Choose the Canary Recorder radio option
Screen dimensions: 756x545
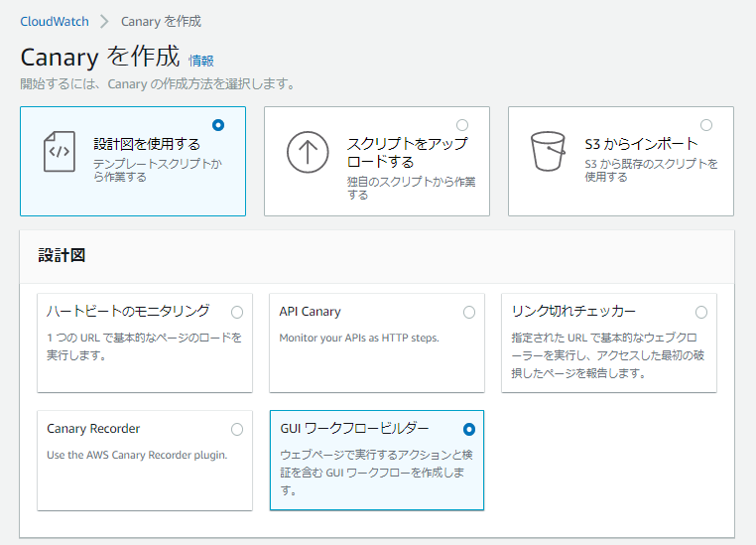point(237,429)
